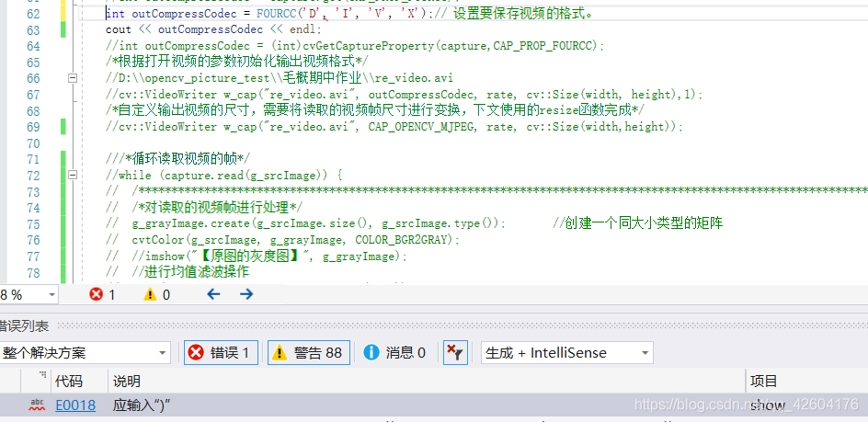Select the error row 应输入")"
The height and width of the screenshot is (422, 868).
coord(434,406)
